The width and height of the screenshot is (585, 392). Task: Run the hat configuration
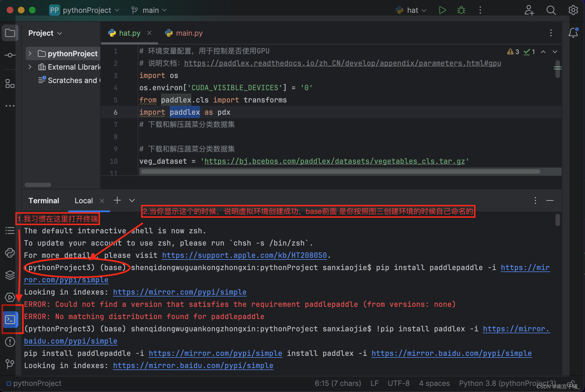click(442, 10)
